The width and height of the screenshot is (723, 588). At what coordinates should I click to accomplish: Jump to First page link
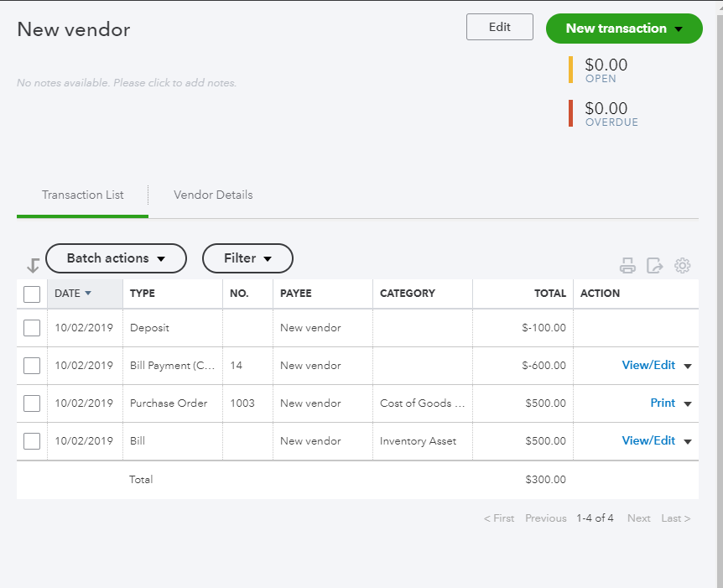[x=499, y=518]
